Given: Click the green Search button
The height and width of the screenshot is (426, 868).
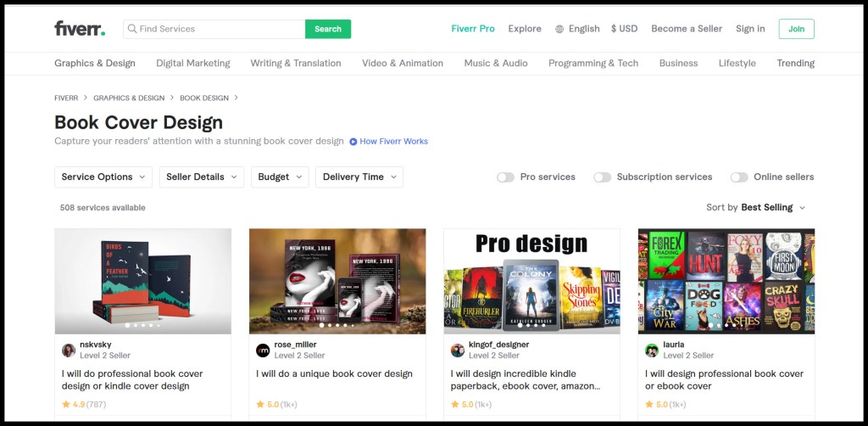Looking at the screenshot, I should coord(328,29).
